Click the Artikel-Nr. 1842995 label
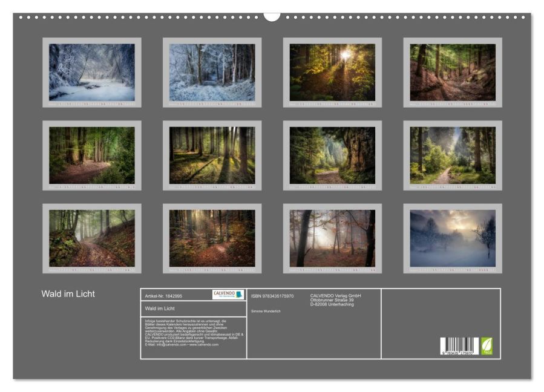The image size is (544, 392). 164,296
